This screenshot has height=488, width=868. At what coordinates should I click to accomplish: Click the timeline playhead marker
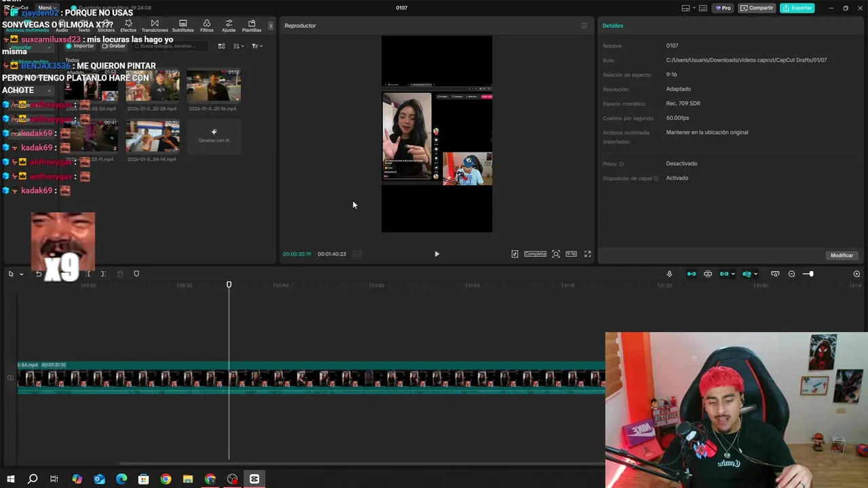point(229,285)
